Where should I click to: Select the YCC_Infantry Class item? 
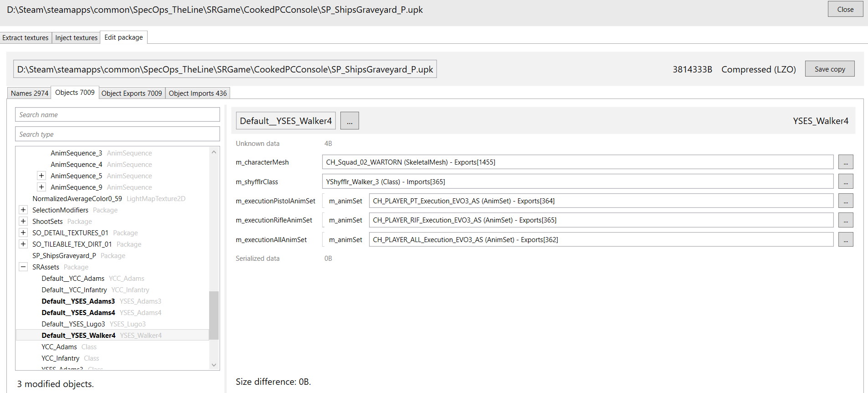pyautogui.click(x=60, y=358)
